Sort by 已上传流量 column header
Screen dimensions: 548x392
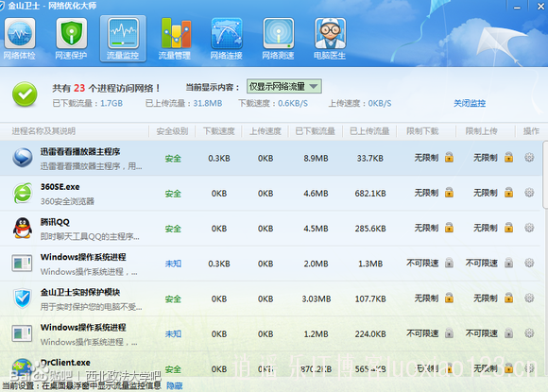coord(369,131)
